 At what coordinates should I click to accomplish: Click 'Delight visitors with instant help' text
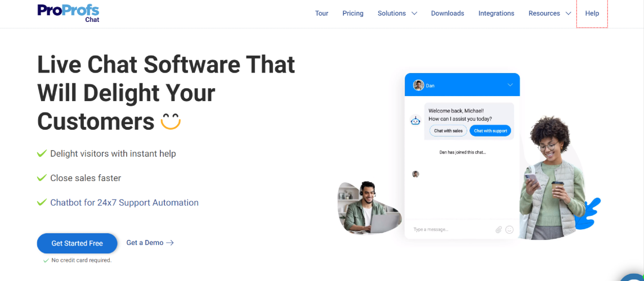(113, 154)
